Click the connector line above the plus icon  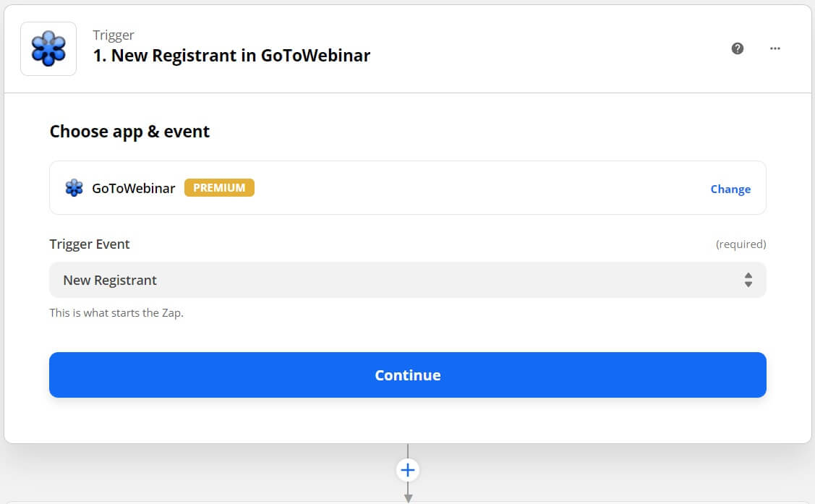[x=408, y=451]
